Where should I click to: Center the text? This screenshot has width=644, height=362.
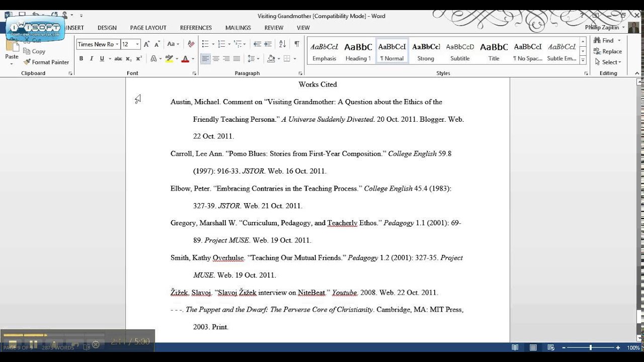click(216, 59)
